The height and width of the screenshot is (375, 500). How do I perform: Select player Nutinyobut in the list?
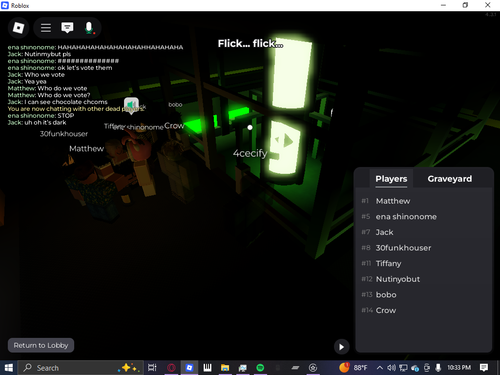coord(424,279)
